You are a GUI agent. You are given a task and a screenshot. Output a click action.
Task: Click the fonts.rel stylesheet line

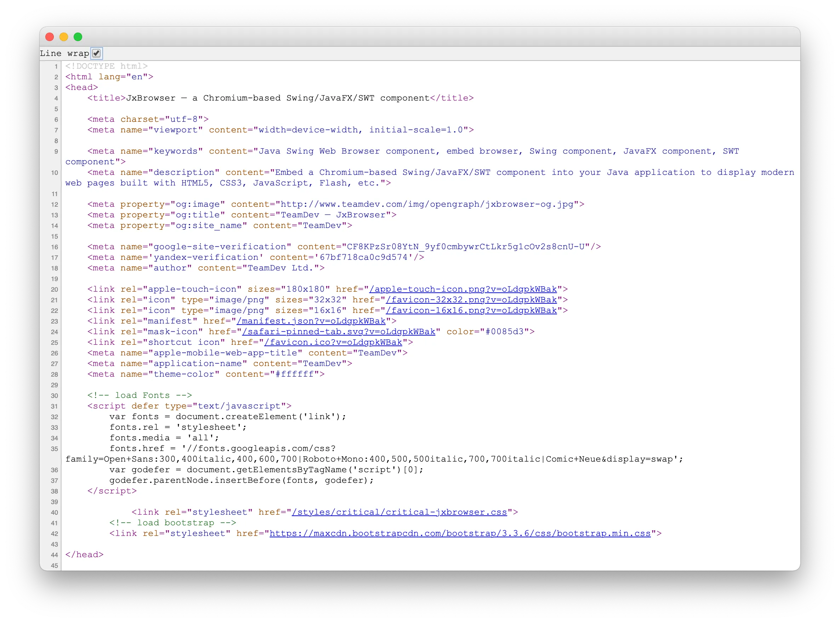point(178,427)
